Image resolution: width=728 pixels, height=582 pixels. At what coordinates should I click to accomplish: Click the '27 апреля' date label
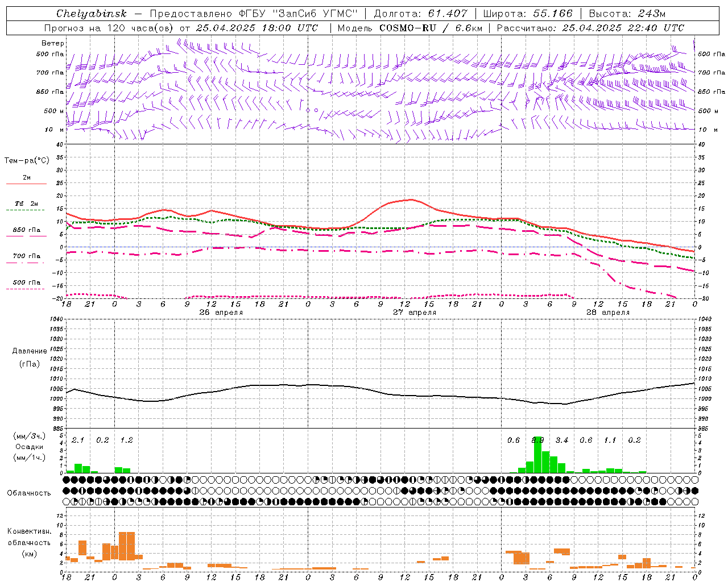(x=414, y=313)
